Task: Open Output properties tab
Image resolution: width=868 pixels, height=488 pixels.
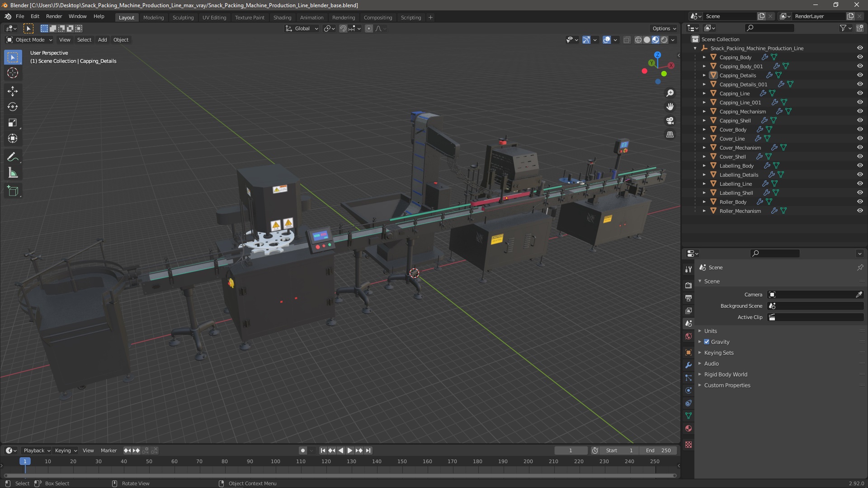Action: coord(689,298)
